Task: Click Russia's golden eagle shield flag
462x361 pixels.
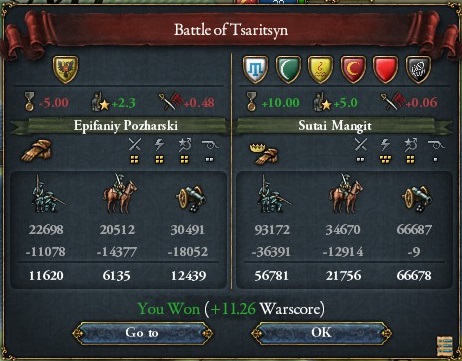Action: 65,70
